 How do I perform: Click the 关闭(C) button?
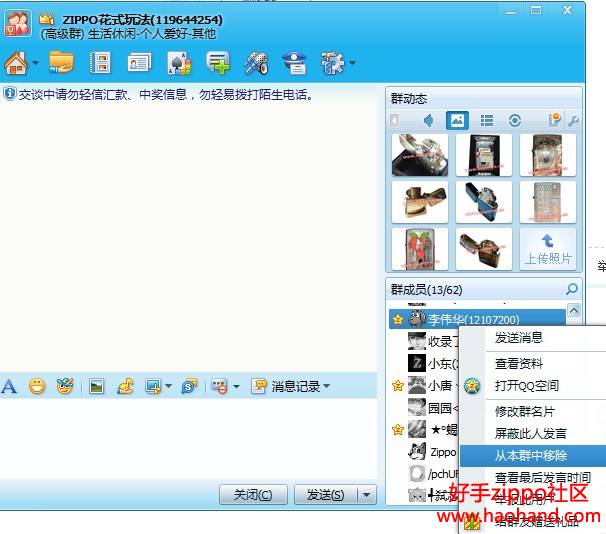tap(253, 495)
